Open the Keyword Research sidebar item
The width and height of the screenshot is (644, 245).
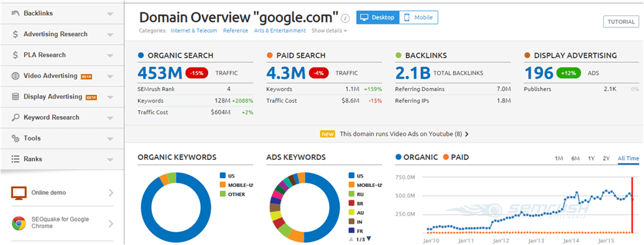click(x=62, y=118)
